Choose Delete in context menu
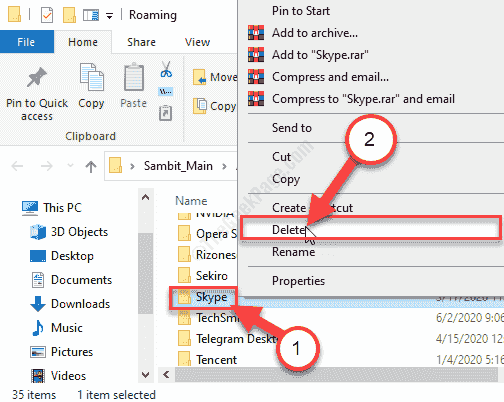Screen dimensions: 504x402 coord(371,230)
